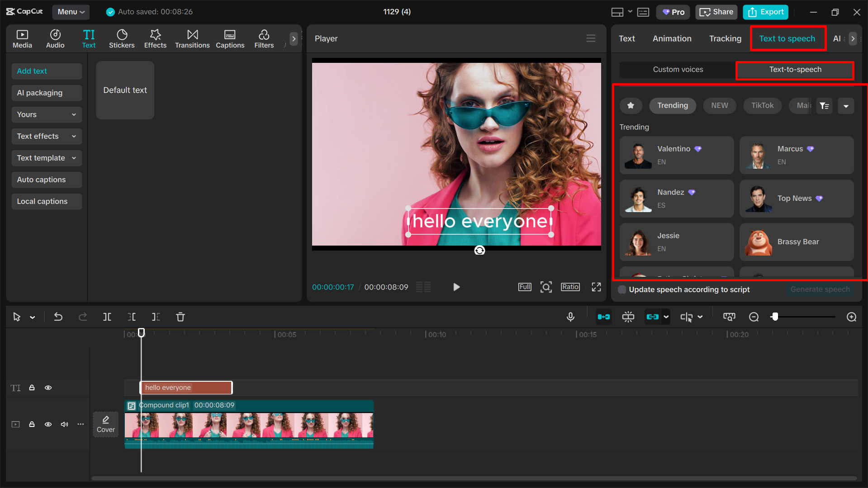Lock the video track

point(32,424)
